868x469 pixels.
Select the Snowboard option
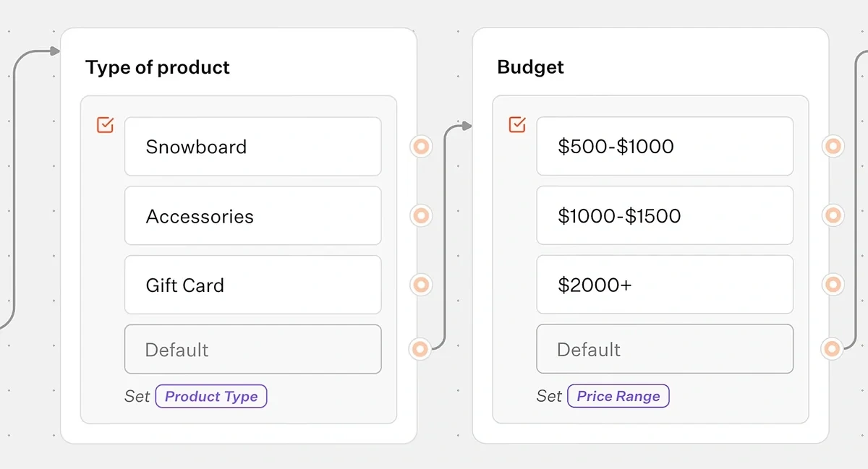pos(252,147)
